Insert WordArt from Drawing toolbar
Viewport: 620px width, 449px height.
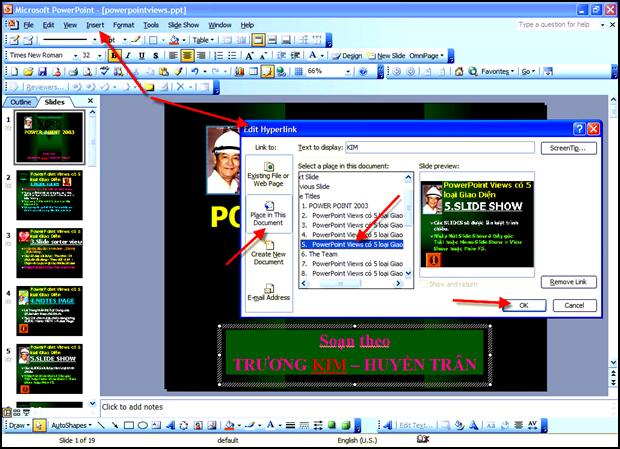(x=170, y=425)
